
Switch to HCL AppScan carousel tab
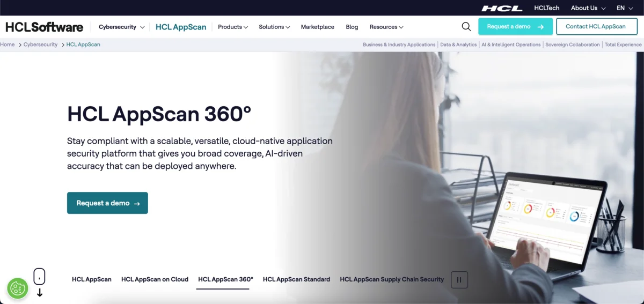(92, 279)
